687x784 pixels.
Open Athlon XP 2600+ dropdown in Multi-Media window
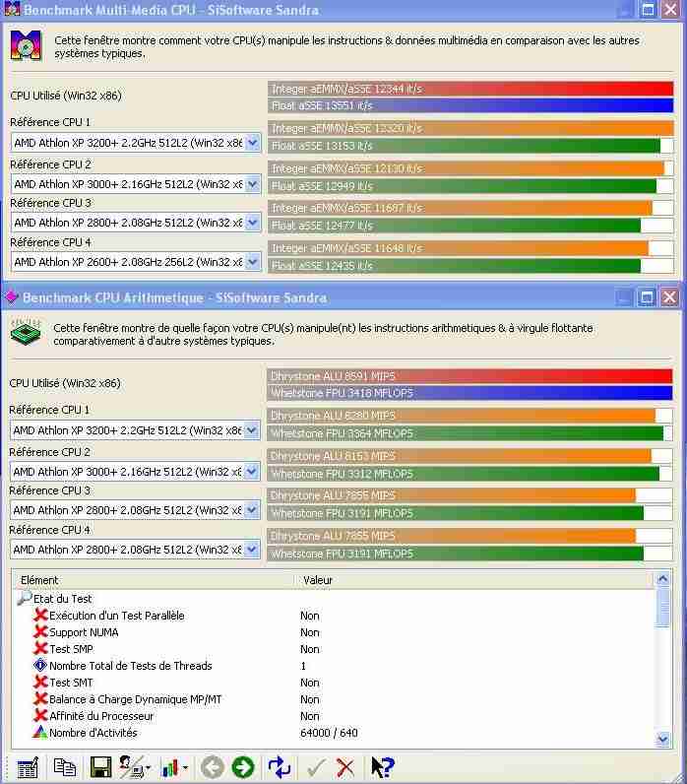(253, 262)
